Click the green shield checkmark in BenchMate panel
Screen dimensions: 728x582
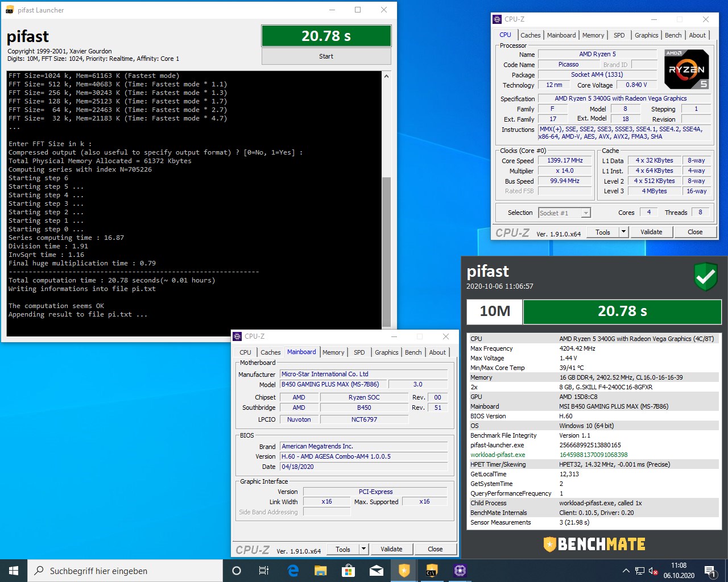706,277
